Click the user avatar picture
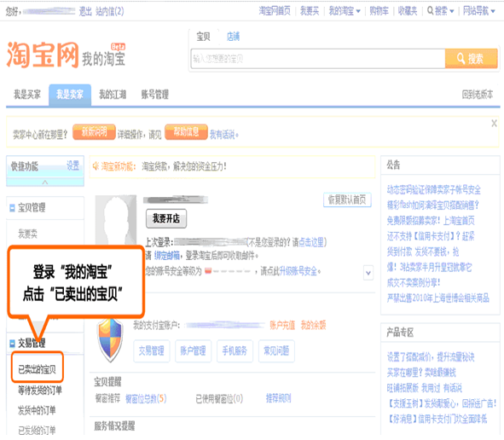 tap(116, 220)
